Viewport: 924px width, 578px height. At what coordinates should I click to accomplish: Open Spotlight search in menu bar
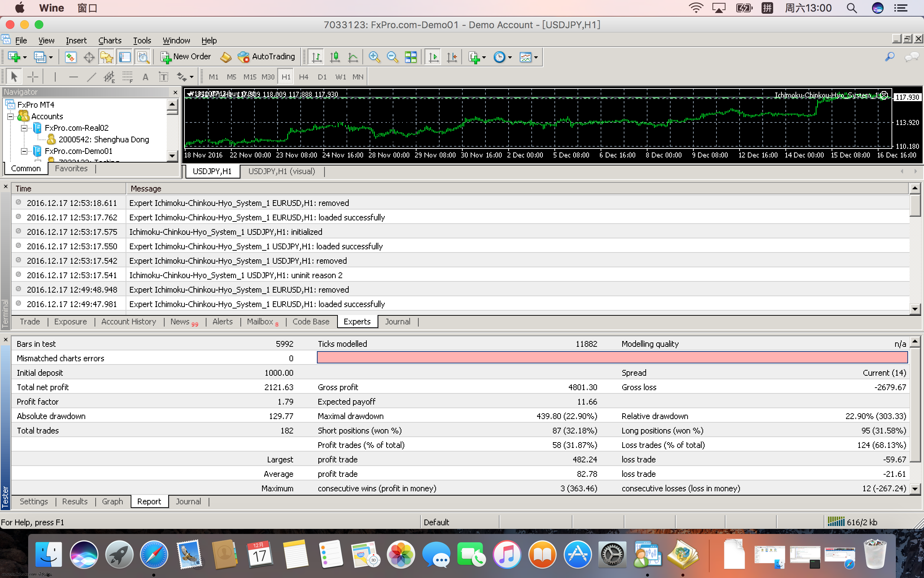(x=852, y=8)
